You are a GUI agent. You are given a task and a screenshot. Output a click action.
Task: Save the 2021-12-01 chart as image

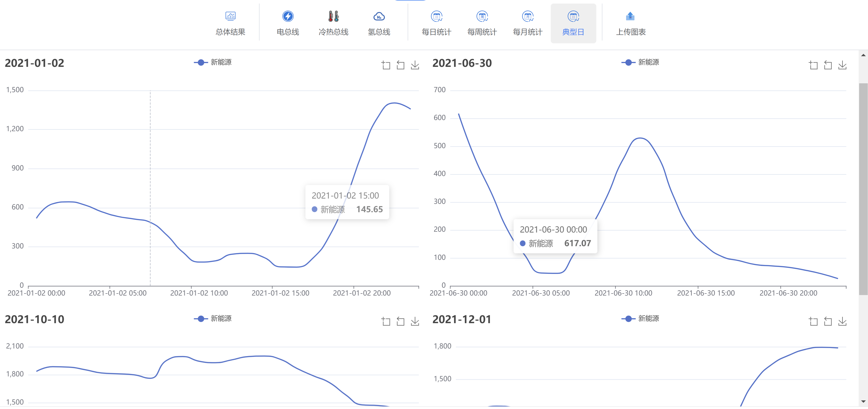pos(842,321)
